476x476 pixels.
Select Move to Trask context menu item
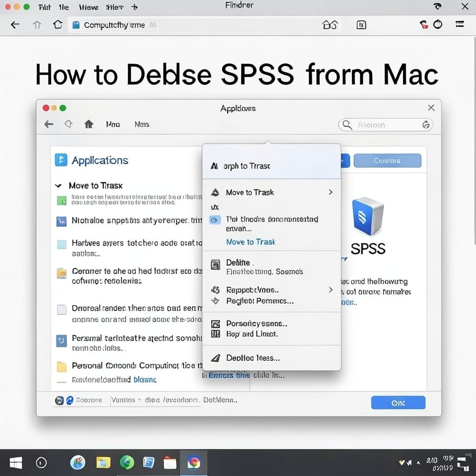tap(271, 192)
